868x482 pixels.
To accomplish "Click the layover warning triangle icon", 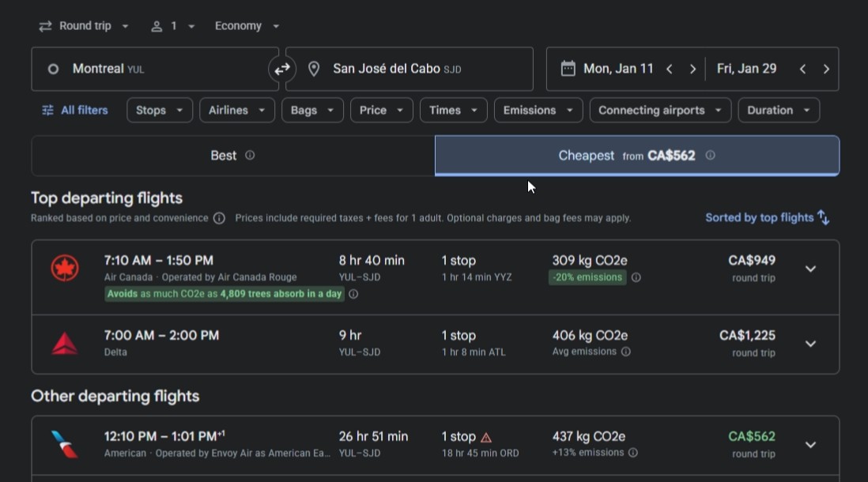I will 486,437.
